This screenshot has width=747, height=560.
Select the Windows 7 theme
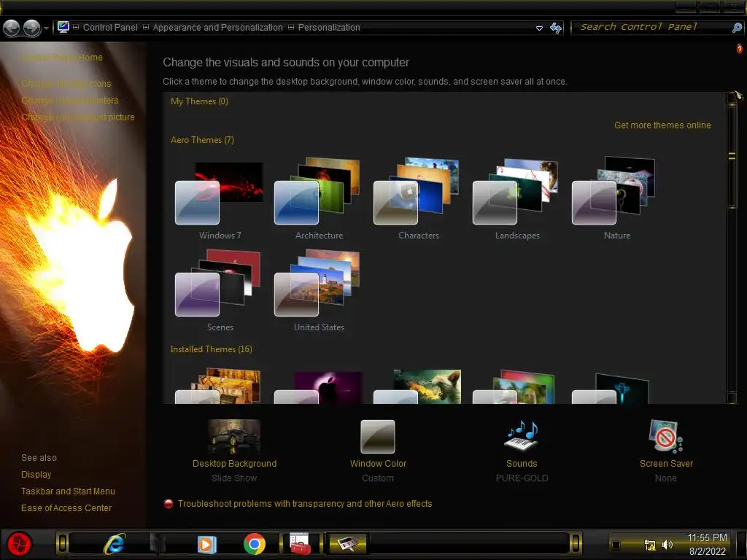[220, 201]
